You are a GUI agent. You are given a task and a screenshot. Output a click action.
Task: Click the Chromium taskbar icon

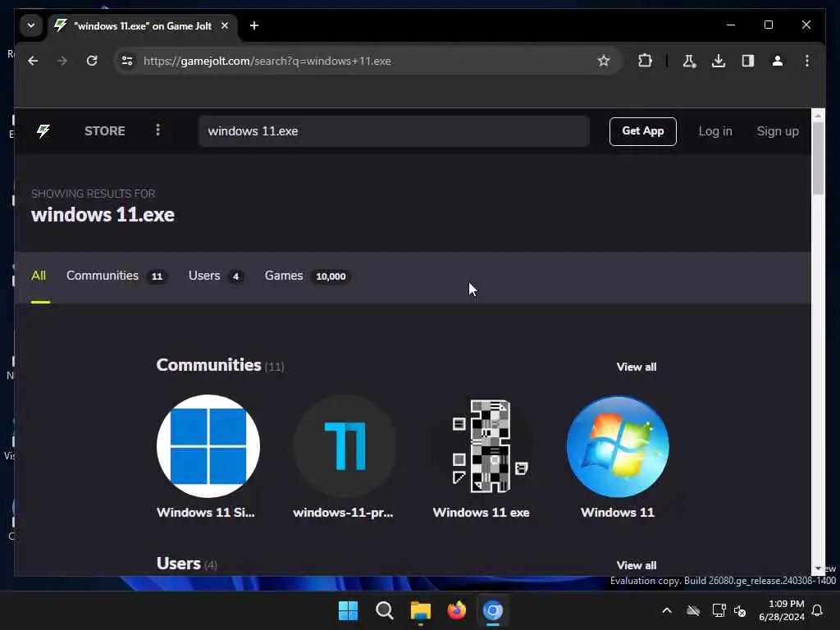[493, 610]
